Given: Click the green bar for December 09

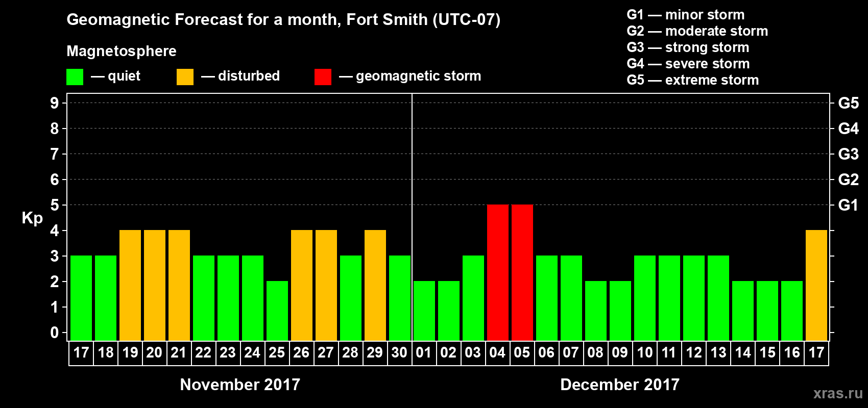Looking at the screenshot, I should click(620, 311).
